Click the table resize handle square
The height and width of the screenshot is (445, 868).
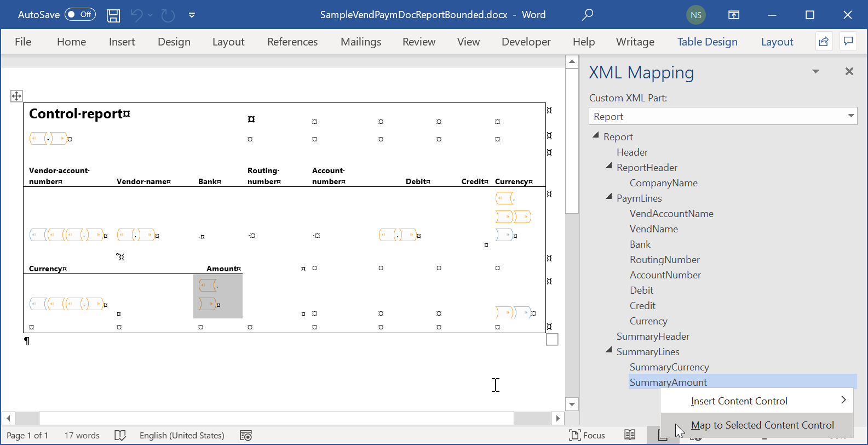point(553,340)
